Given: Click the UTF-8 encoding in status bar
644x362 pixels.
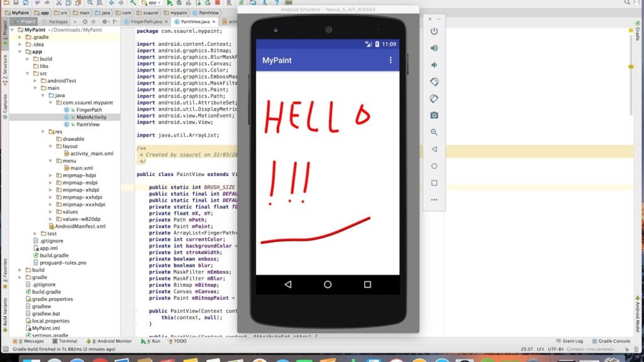Looking at the screenshot, I should (x=556, y=349).
